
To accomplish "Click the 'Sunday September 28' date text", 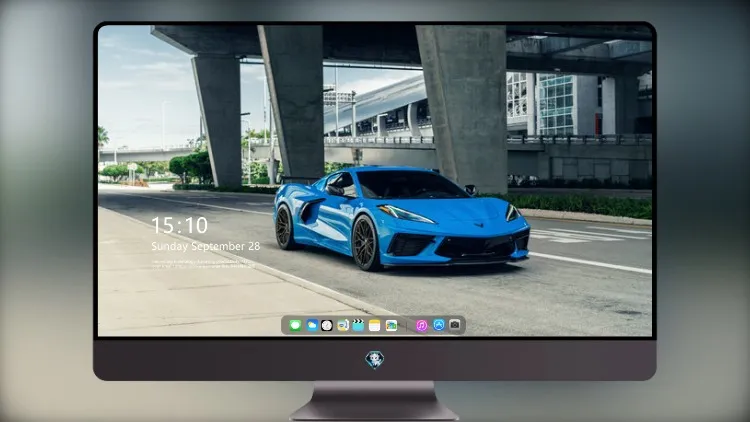I will [206, 246].
